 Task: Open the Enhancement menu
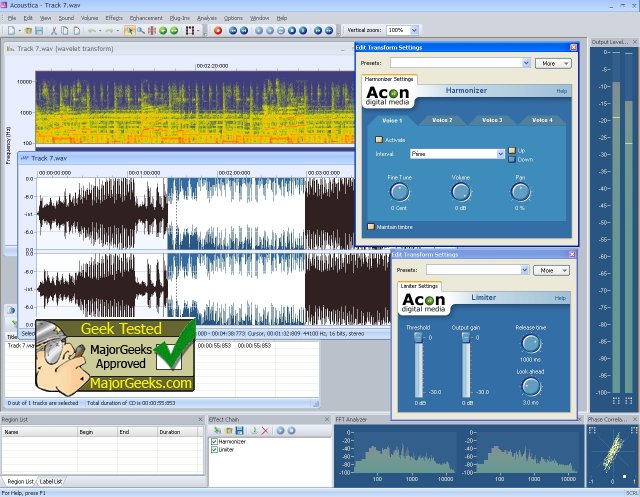coord(146,18)
